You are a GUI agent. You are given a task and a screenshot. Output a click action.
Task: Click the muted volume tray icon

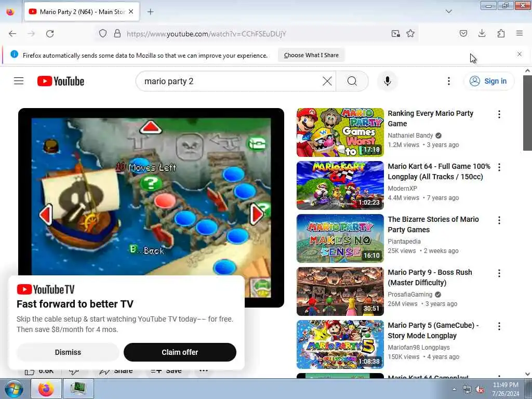(480, 390)
